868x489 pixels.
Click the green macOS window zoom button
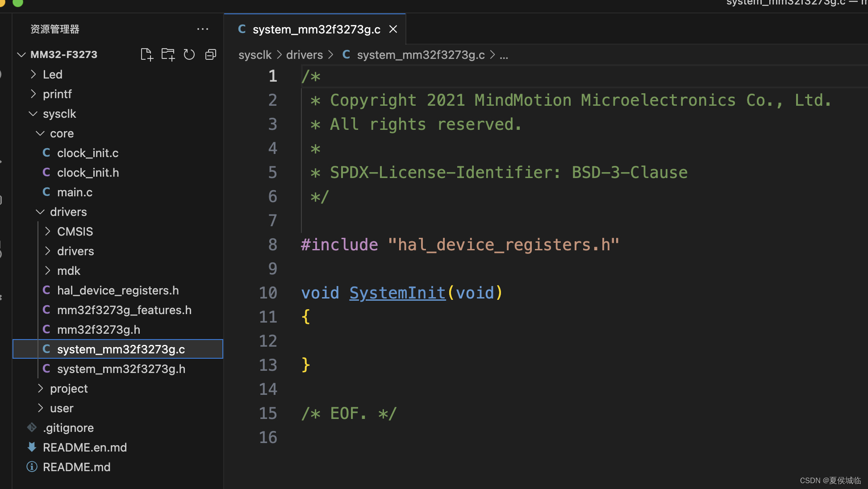[18, 3]
